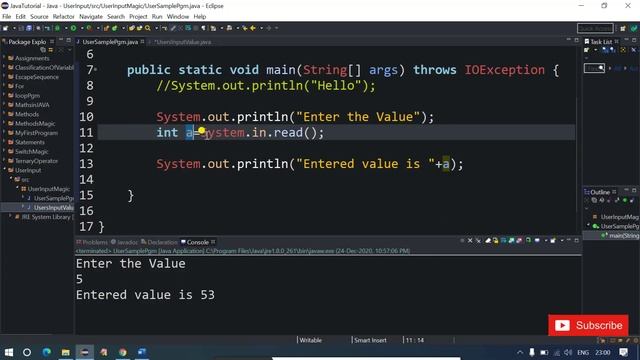
Task: Click the Open Type toolbar icon
Action: pos(131,28)
